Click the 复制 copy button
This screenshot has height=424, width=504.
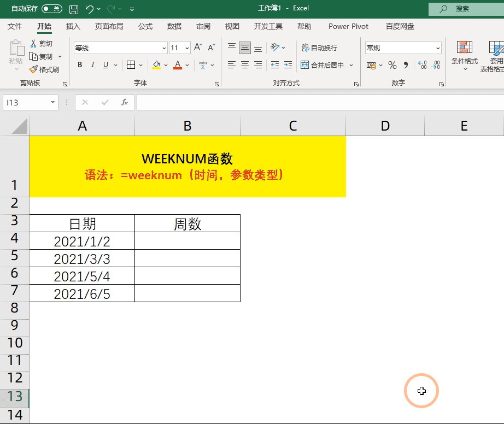pos(41,56)
